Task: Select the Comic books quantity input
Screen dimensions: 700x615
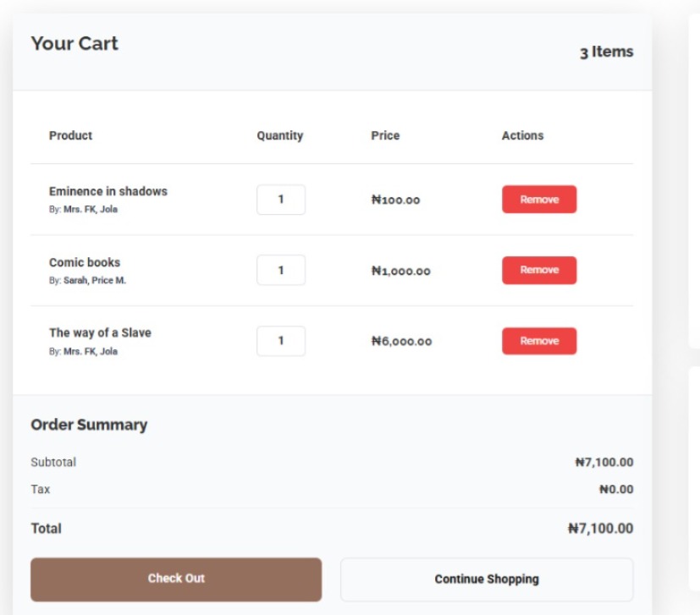Action: pyautogui.click(x=280, y=271)
